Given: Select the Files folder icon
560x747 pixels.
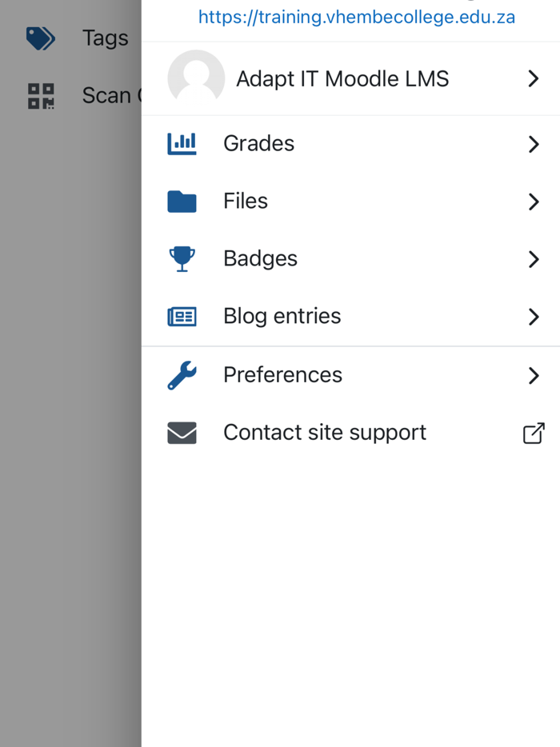Looking at the screenshot, I should point(182,201).
